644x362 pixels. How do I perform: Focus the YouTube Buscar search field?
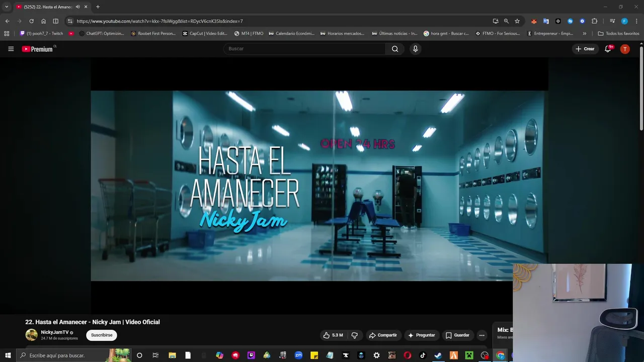(x=305, y=49)
